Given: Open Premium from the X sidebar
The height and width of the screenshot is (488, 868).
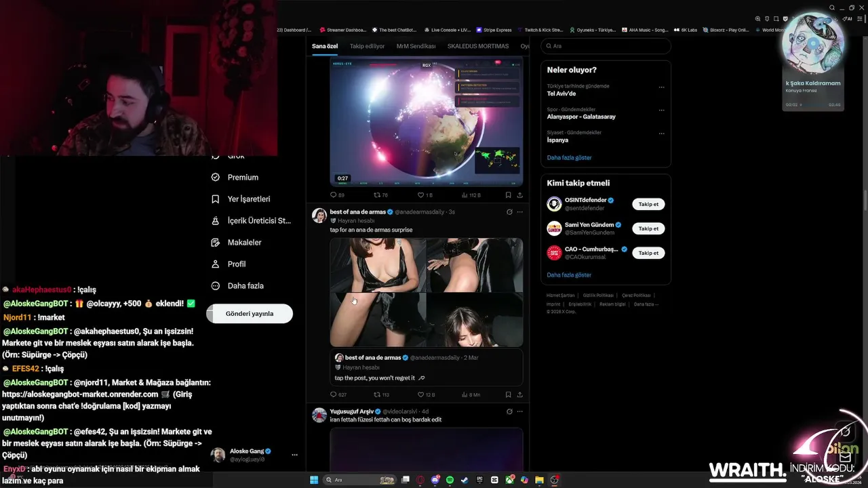Looking at the screenshot, I should coord(235,178).
